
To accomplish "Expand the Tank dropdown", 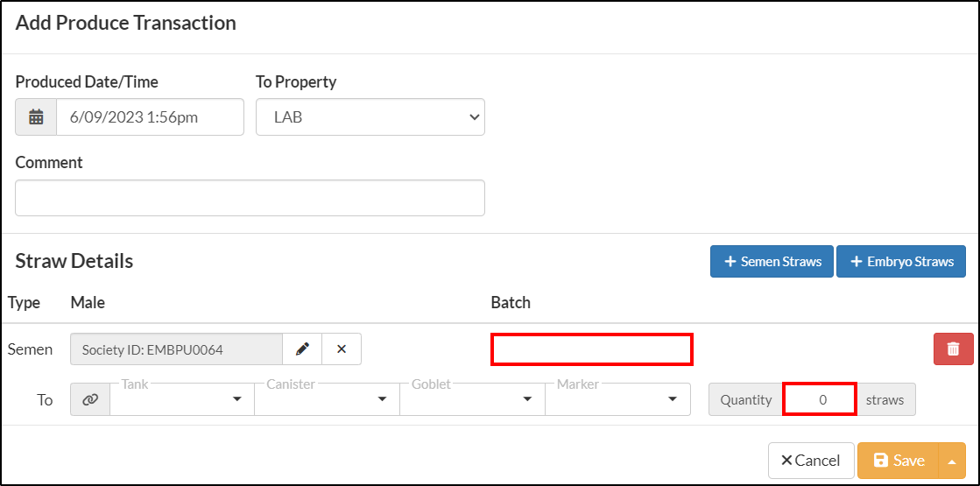I will tap(182, 399).
